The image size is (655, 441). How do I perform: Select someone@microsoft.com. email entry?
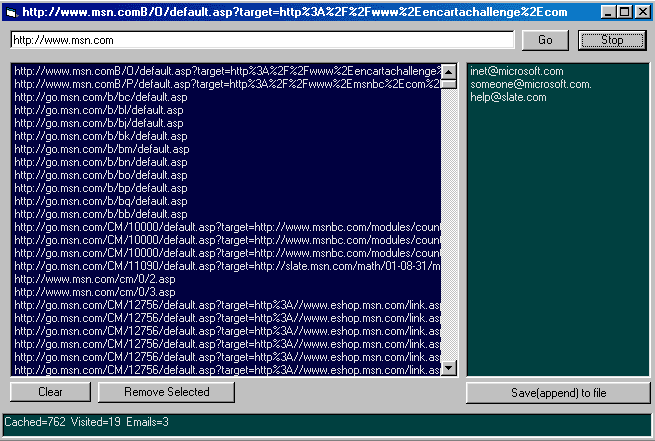coord(531,84)
